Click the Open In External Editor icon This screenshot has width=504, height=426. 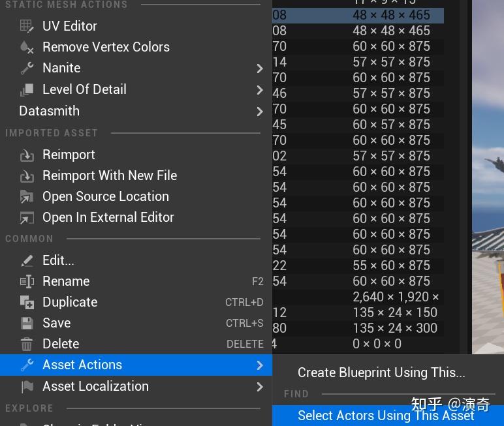click(x=27, y=217)
